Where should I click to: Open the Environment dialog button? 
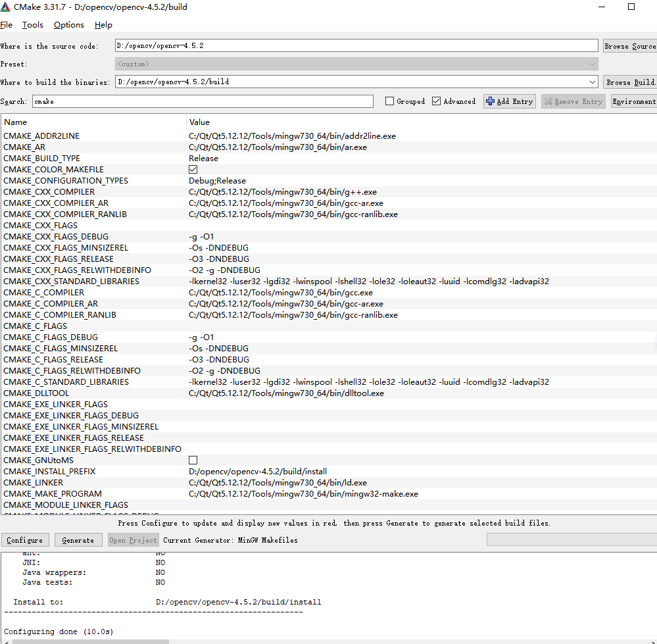[633, 101]
